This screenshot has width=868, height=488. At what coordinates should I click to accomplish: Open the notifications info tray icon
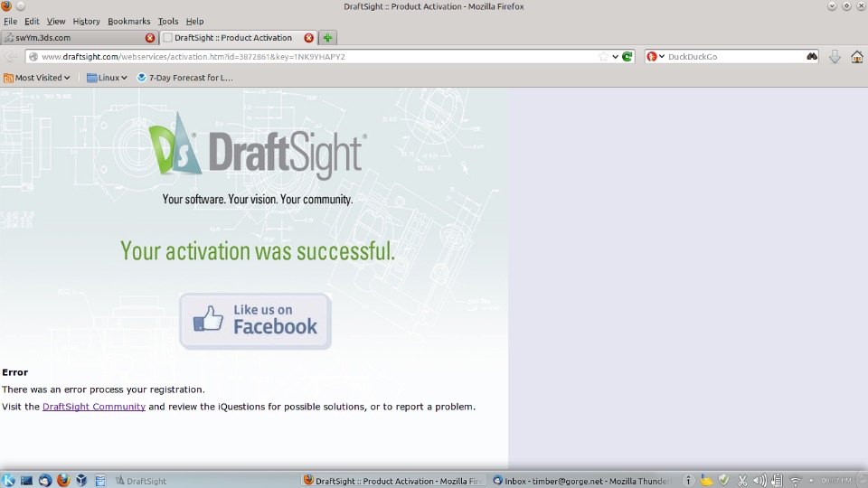[687, 480]
